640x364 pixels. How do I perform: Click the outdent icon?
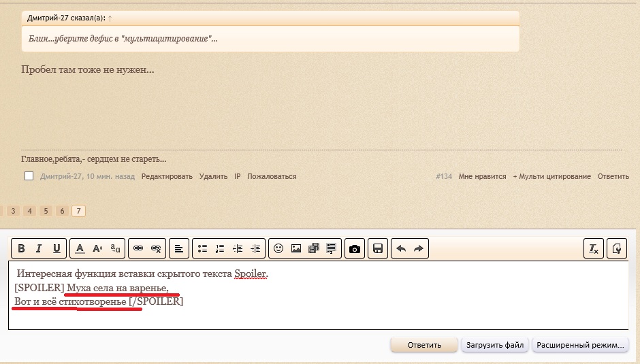(238, 248)
